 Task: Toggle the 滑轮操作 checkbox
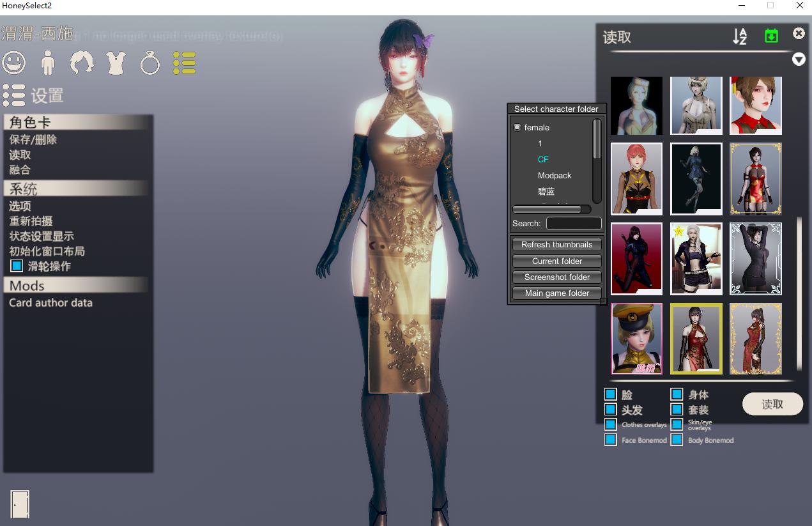[x=17, y=266]
